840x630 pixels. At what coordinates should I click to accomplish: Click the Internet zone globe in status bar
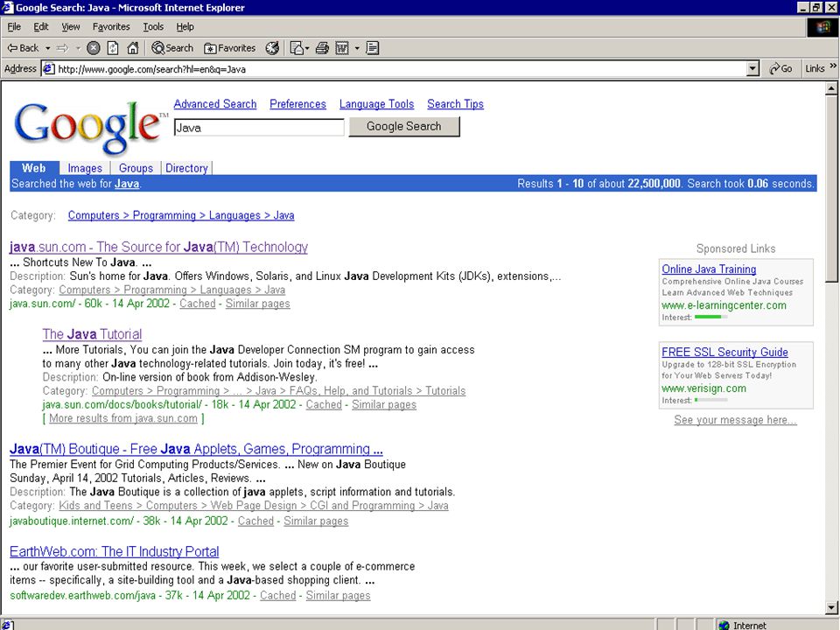[x=724, y=625]
